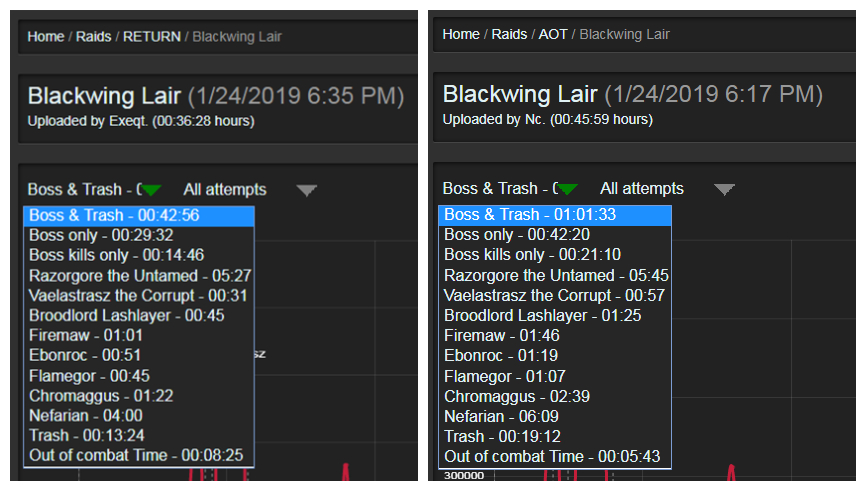Viewport: 866px width, 491px height.
Task: Expand left Boss & Trash dropdown green arrow
Action: 151,190
